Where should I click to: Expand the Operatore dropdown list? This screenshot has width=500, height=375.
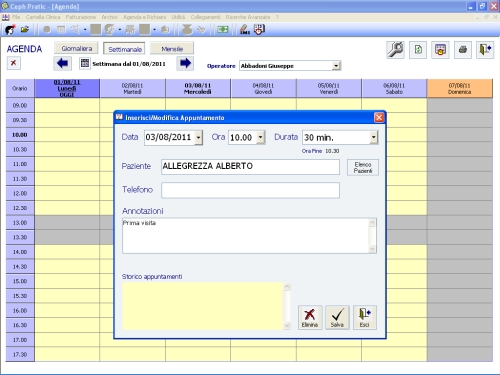pyautogui.click(x=336, y=66)
